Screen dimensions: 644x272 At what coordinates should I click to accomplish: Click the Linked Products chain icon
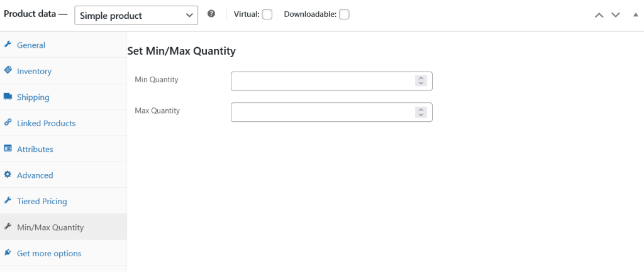[x=8, y=122]
